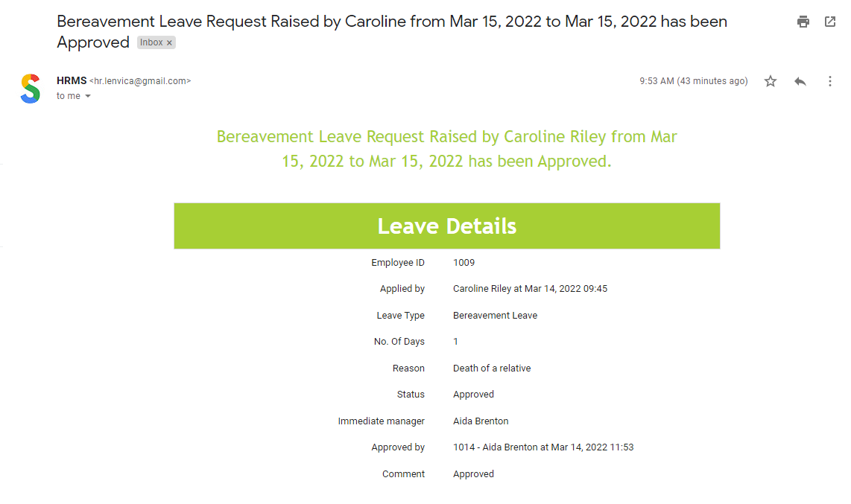Reply using the arrow icon
Screen dimensions: 851x504
(800, 81)
